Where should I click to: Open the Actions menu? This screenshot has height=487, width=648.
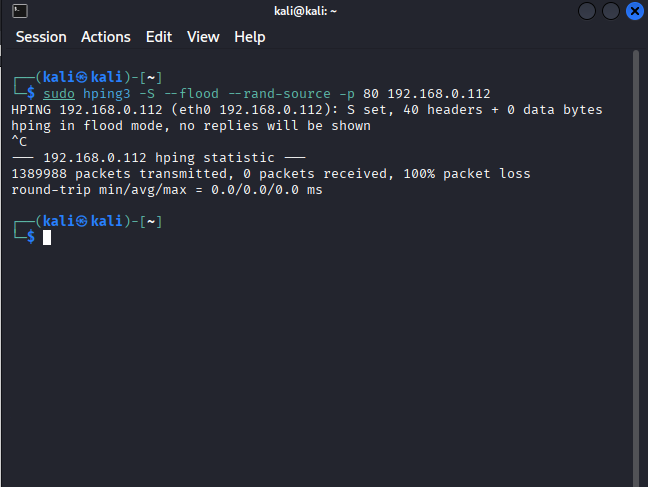[105, 37]
